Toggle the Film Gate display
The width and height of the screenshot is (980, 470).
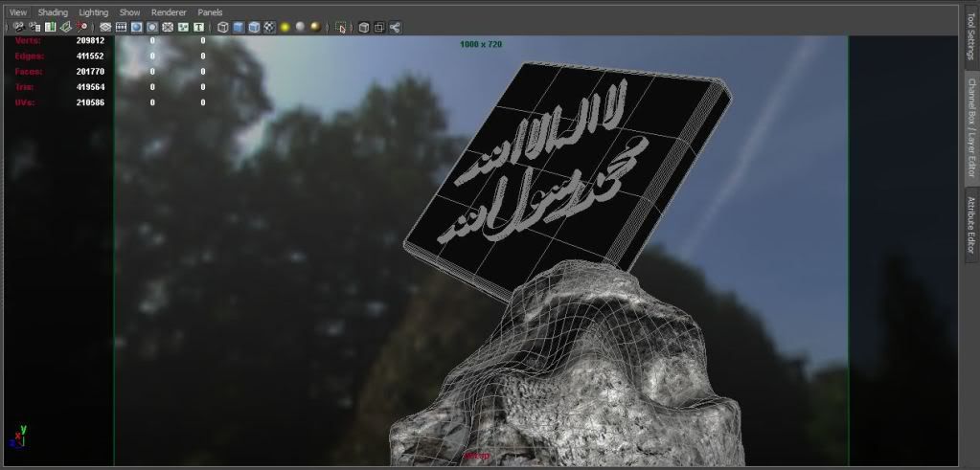pos(122,27)
